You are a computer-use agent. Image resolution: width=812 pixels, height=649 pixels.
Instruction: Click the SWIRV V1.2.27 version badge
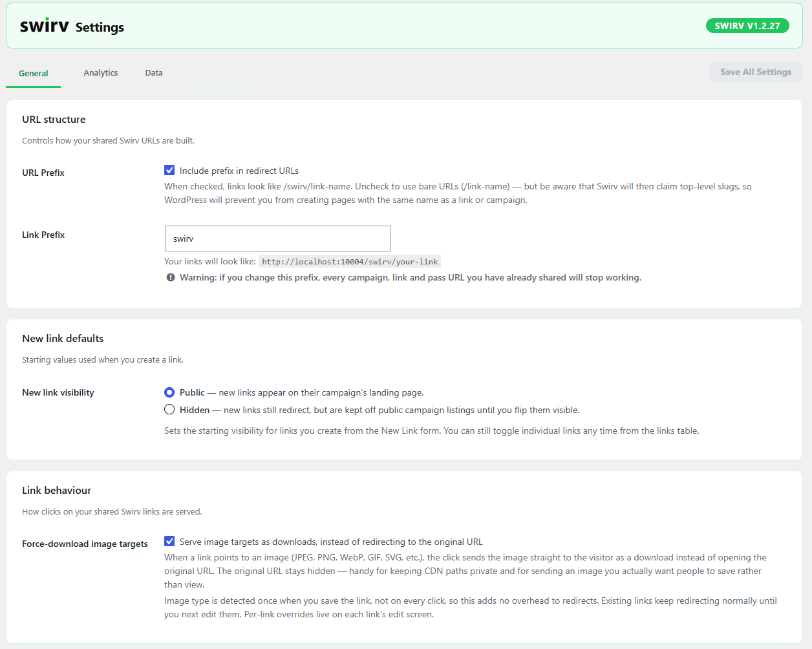pos(747,26)
